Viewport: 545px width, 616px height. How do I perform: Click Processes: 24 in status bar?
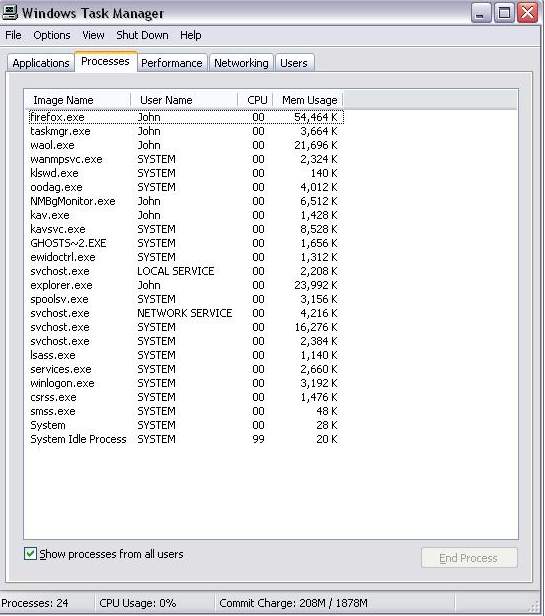35,603
